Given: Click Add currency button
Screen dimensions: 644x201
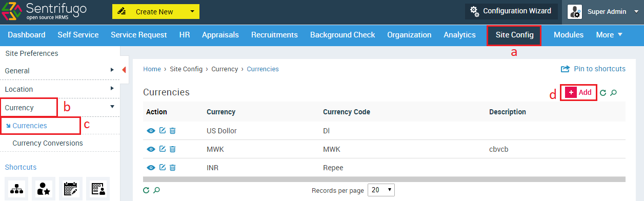Looking at the screenshot, I should tap(579, 93).
